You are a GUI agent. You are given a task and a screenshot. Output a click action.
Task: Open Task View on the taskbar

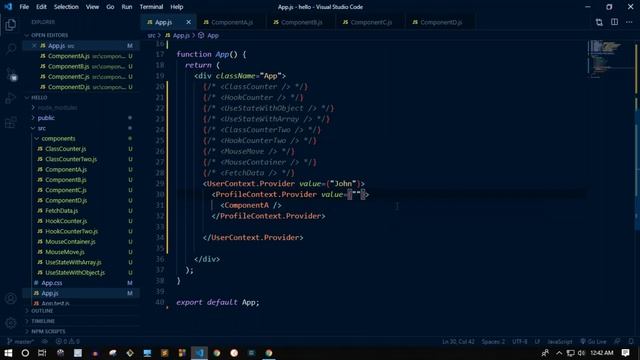42,353
